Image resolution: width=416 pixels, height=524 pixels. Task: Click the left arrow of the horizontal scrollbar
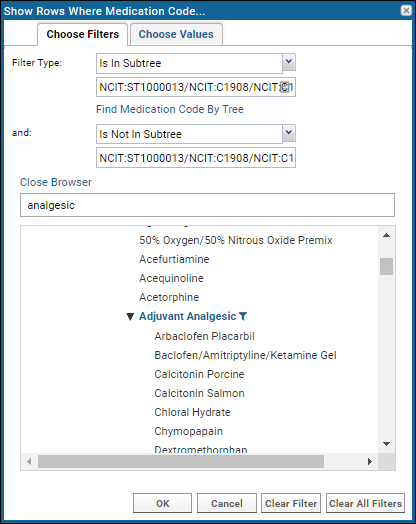[29, 462]
